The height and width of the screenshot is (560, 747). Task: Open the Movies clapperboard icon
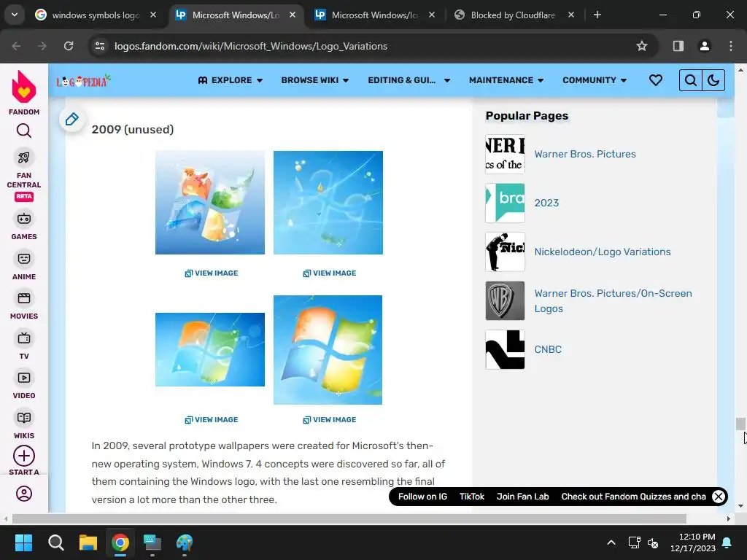(x=24, y=298)
